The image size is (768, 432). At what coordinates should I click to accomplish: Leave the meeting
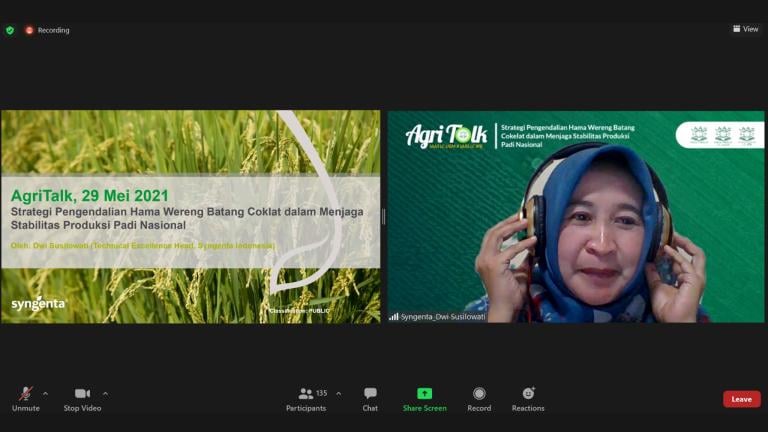point(742,399)
